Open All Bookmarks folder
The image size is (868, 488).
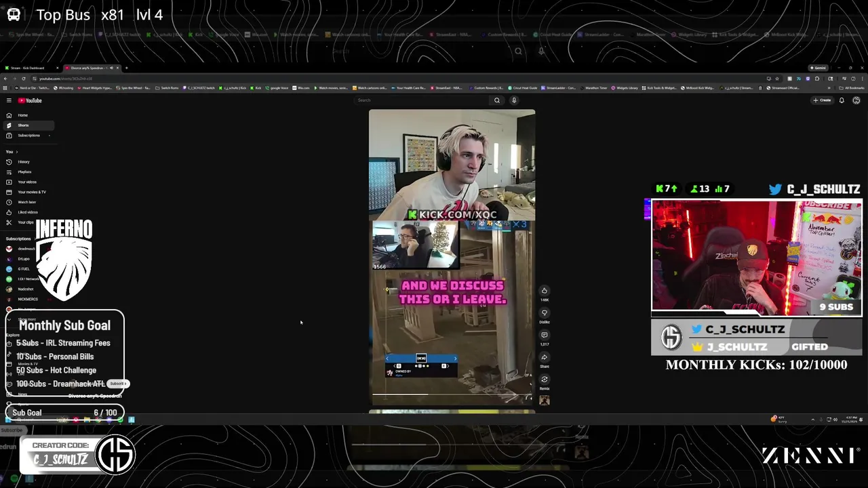tap(852, 88)
